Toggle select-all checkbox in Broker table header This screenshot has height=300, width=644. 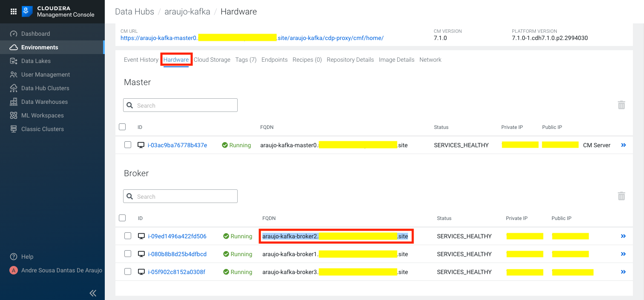click(x=123, y=218)
